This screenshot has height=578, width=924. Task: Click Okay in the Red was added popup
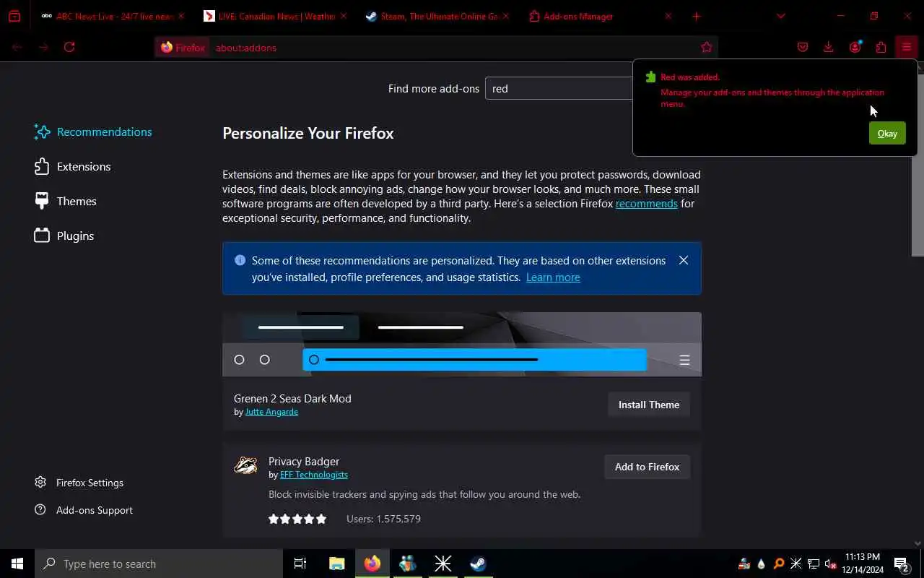(887, 133)
